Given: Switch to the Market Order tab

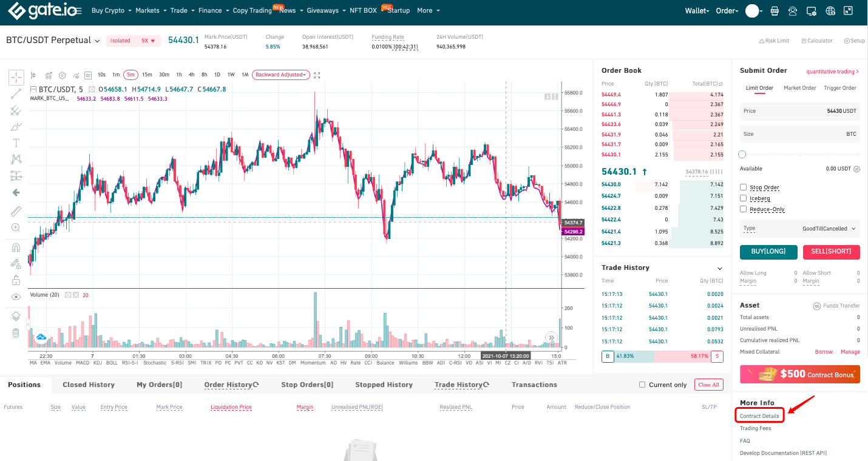Looking at the screenshot, I should (799, 88).
